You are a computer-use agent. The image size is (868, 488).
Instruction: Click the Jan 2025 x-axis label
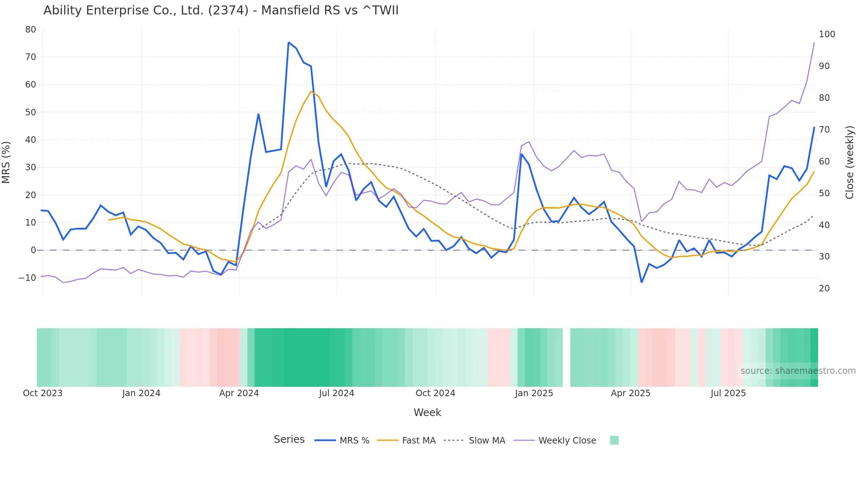click(534, 393)
